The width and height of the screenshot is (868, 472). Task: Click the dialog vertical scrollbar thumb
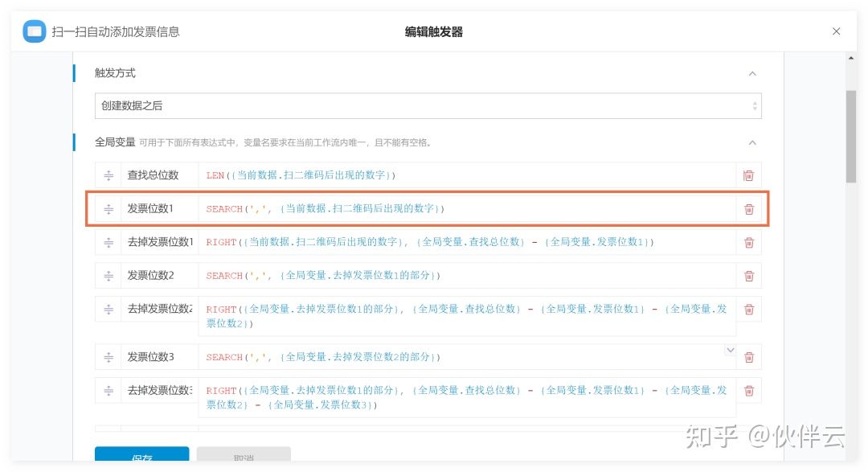pyautogui.click(x=851, y=136)
